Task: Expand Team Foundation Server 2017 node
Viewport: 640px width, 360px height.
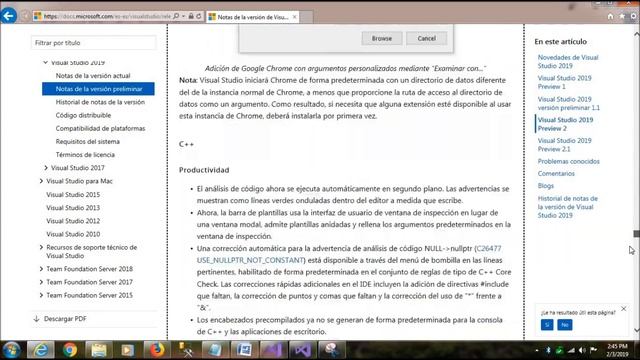Action: coord(41,282)
